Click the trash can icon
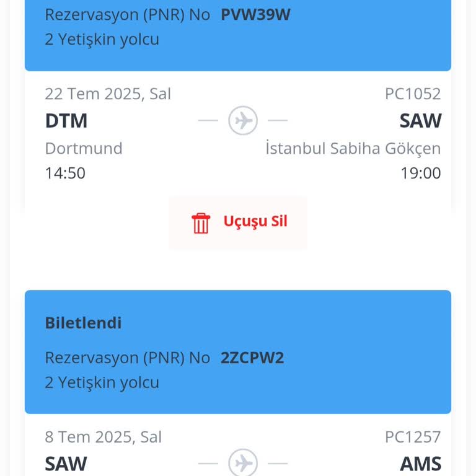476x476 pixels. [201, 223]
